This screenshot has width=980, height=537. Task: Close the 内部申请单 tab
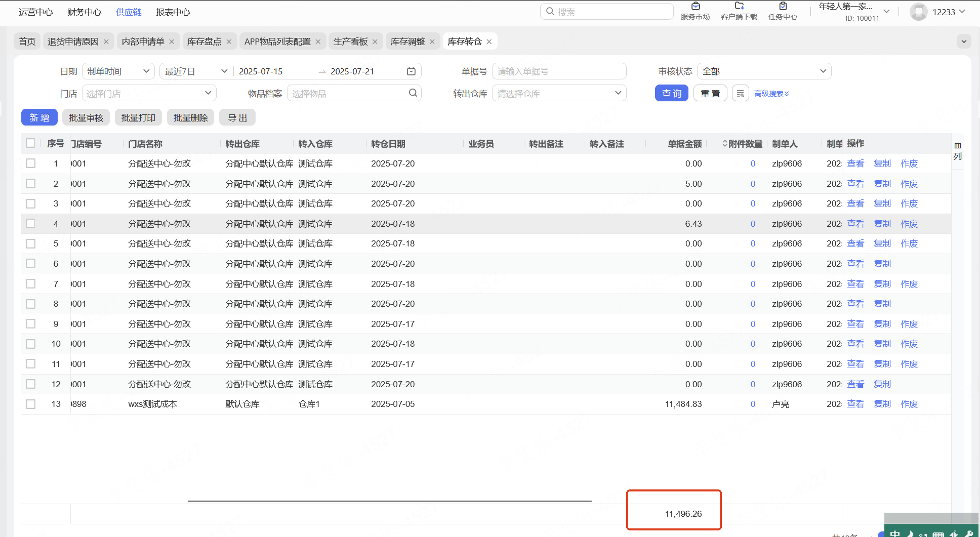tap(172, 42)
